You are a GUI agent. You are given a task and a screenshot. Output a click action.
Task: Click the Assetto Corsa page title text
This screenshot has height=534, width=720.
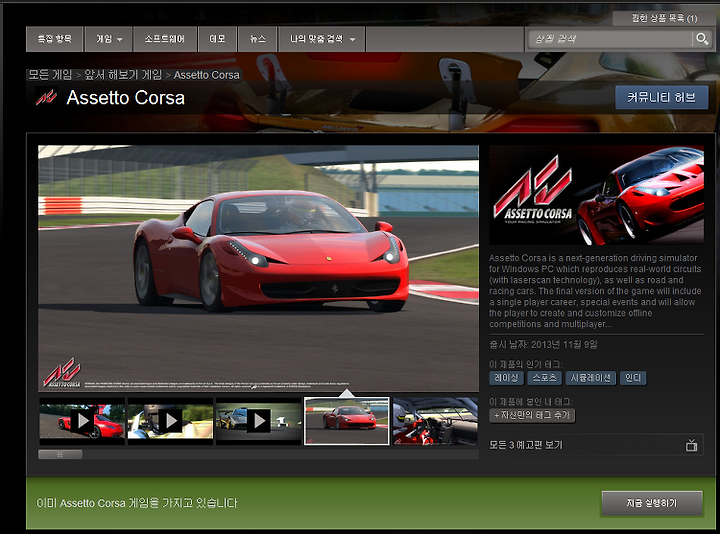tap(126, 98)
